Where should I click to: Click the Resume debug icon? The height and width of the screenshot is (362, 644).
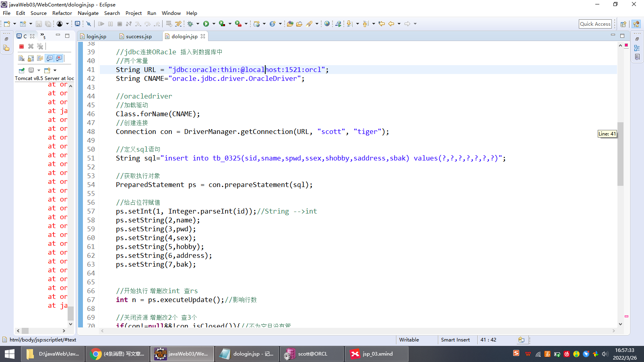click(x=101, y=24)
